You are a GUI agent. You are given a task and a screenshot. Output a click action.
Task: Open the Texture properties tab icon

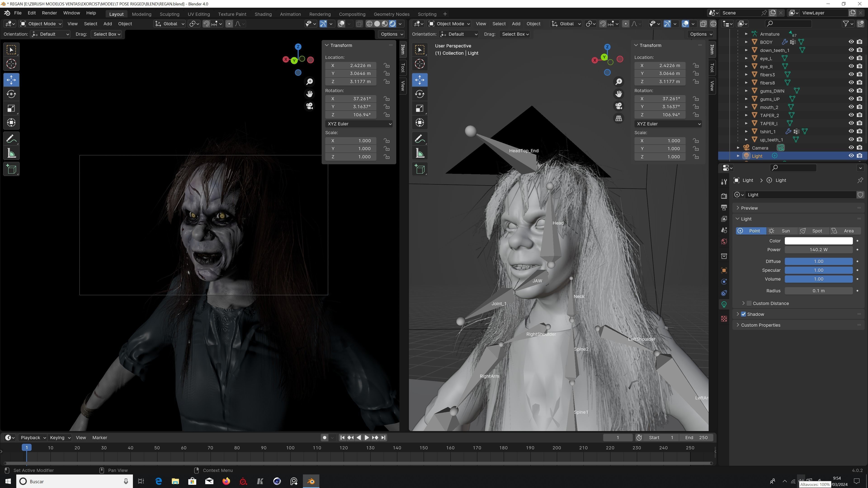pos(724,319)
